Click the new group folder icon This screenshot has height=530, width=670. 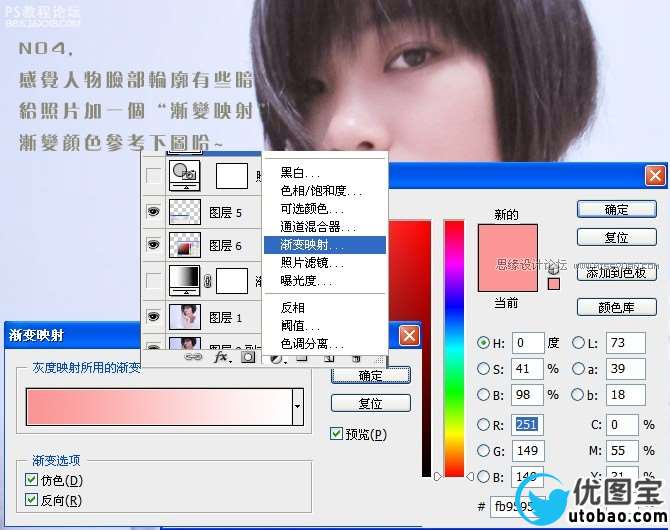pyautogui.click(x=302, y=357)
